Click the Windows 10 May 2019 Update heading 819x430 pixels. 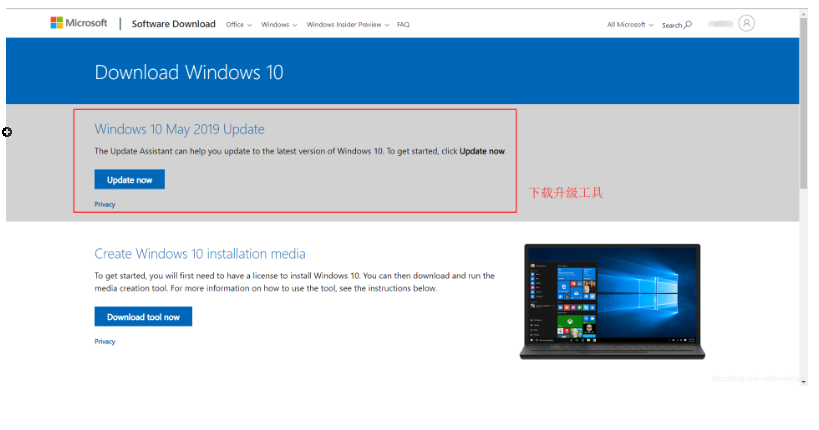point(179,129)
